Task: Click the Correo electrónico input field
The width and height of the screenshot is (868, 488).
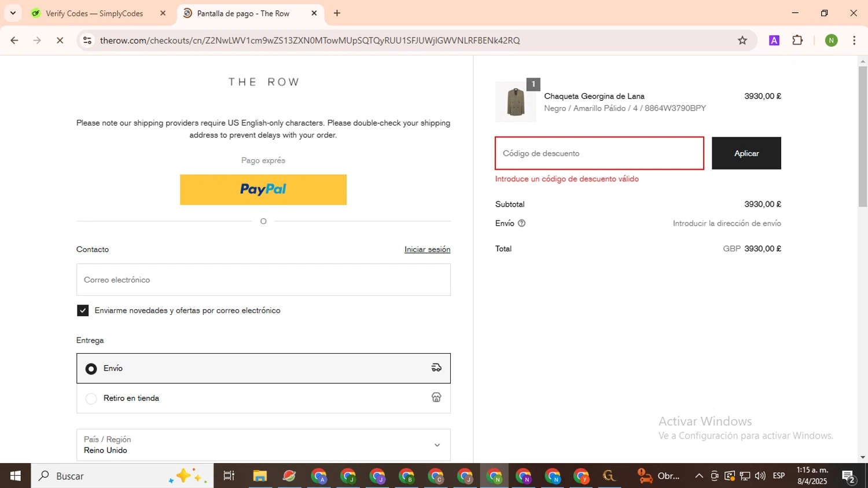Action: (x=263, y=280)
